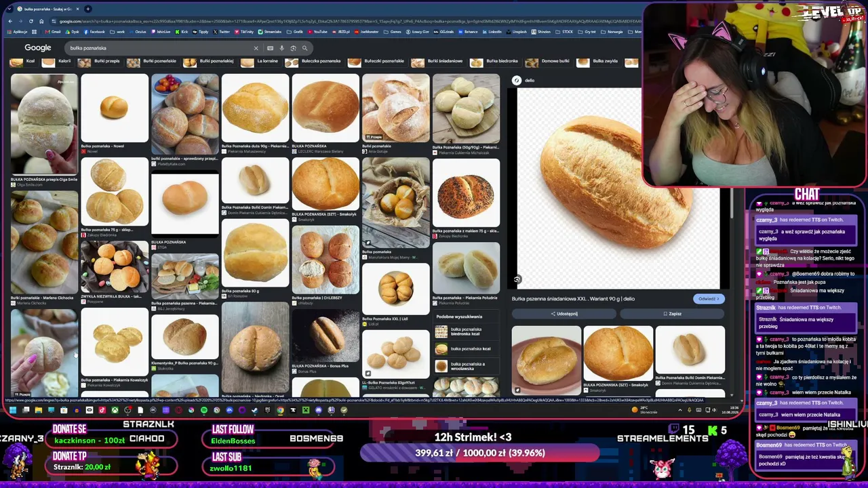Open Microsoft Store from the taskbar
This screenshot has height=488, width=868.
coord(64,410)
